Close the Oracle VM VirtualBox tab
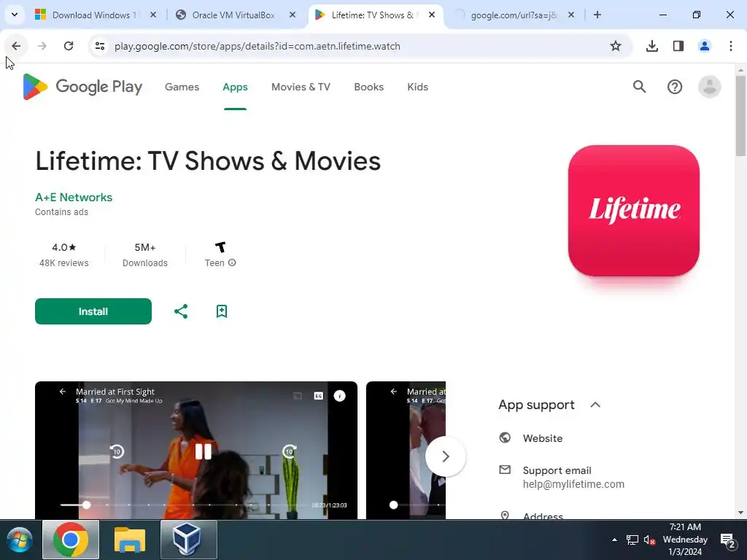The image size is (747, 560). pyautogui.click(x=293, y=15)
